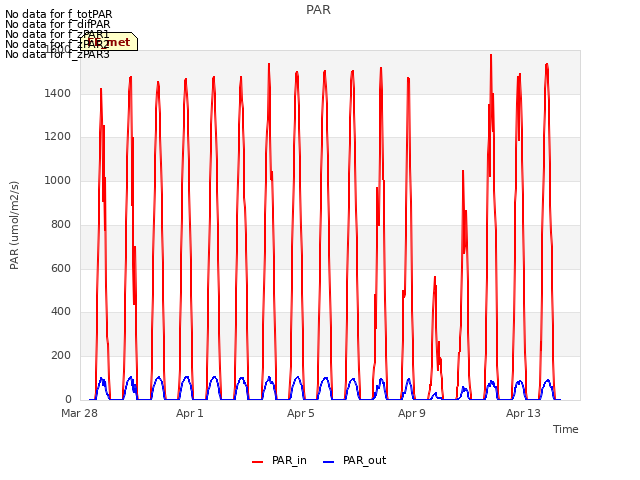Click the yellow met annotation tag
This screenshot has width=640, height=480.
click(109, 42)
